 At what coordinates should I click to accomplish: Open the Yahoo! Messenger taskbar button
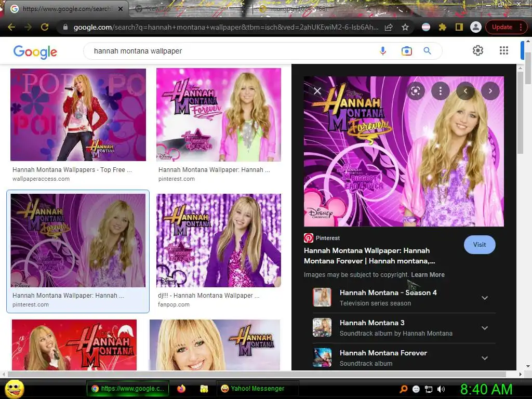pyautogui.click(x=257, y=389)
